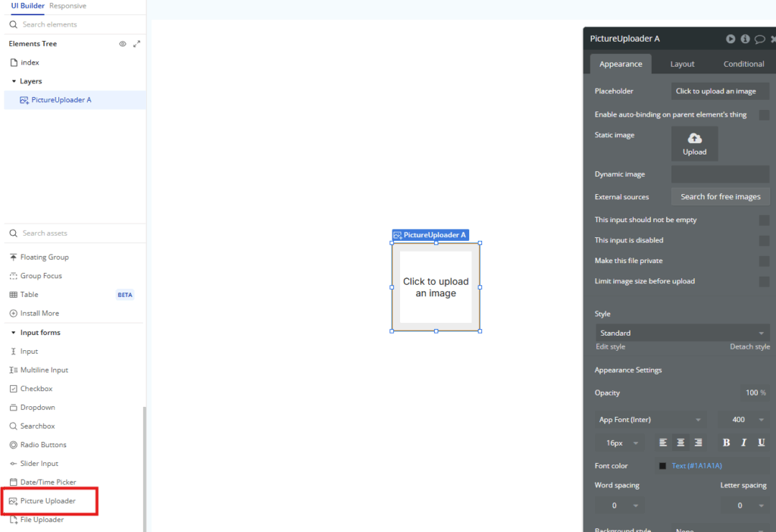Toggle the Elements Tree eye visibility icon
The image size is (776, 532).
coord(122,44)
